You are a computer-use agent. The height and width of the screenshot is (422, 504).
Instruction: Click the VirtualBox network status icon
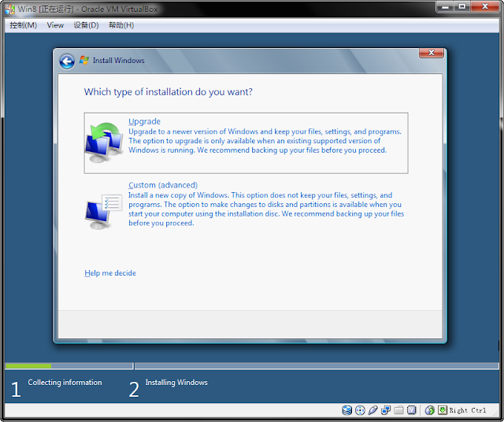pos(386,410)
